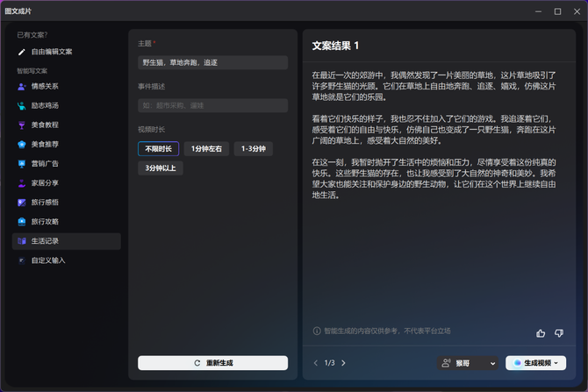This screenshot has height=392, width=588.
Task: Click the 文案结果 1 heading
Action: pyautogui.click(x=335, y=46)
